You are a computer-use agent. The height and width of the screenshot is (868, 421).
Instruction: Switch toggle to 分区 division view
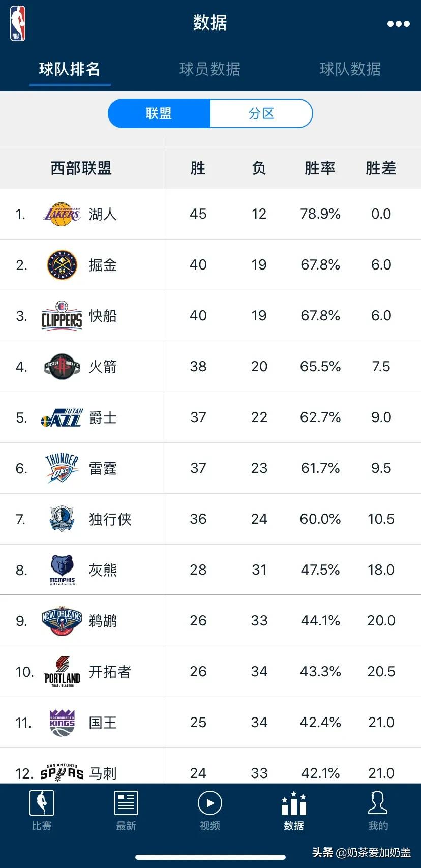click(x=261, y=113)
